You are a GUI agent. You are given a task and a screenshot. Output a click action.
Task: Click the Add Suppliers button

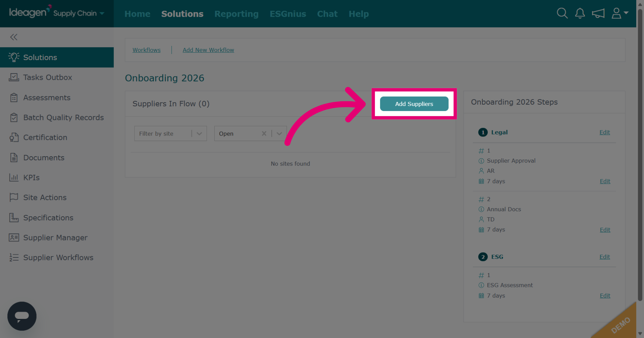(x=414, y=104)
